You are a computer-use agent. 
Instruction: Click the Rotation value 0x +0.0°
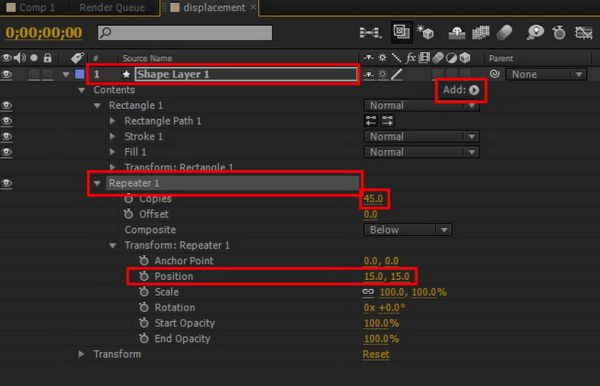384,308
